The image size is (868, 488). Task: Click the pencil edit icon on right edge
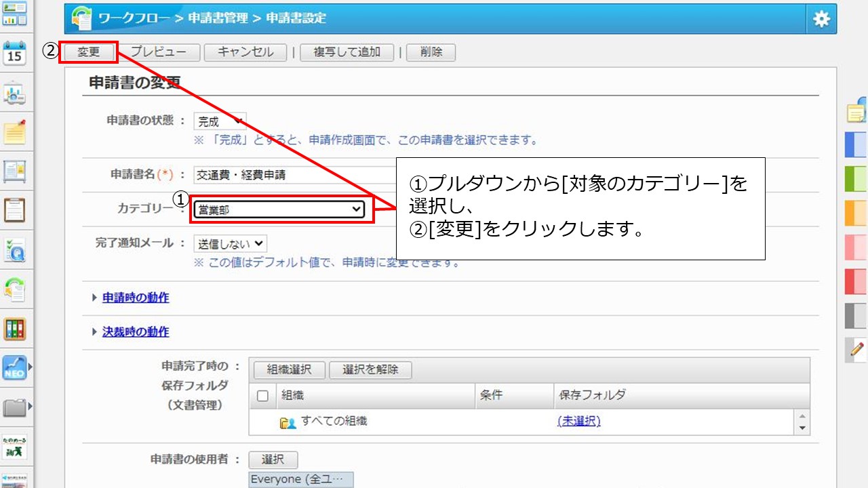[x=857, y=350]
